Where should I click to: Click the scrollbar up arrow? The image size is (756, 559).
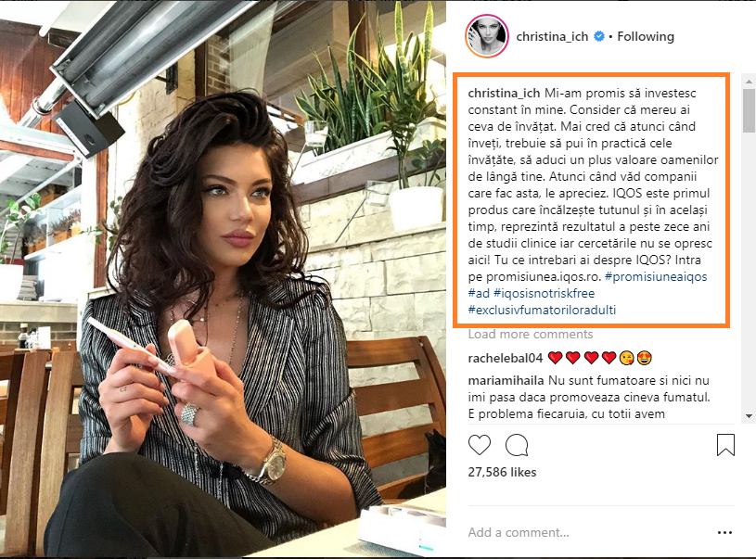coord(749,82)
